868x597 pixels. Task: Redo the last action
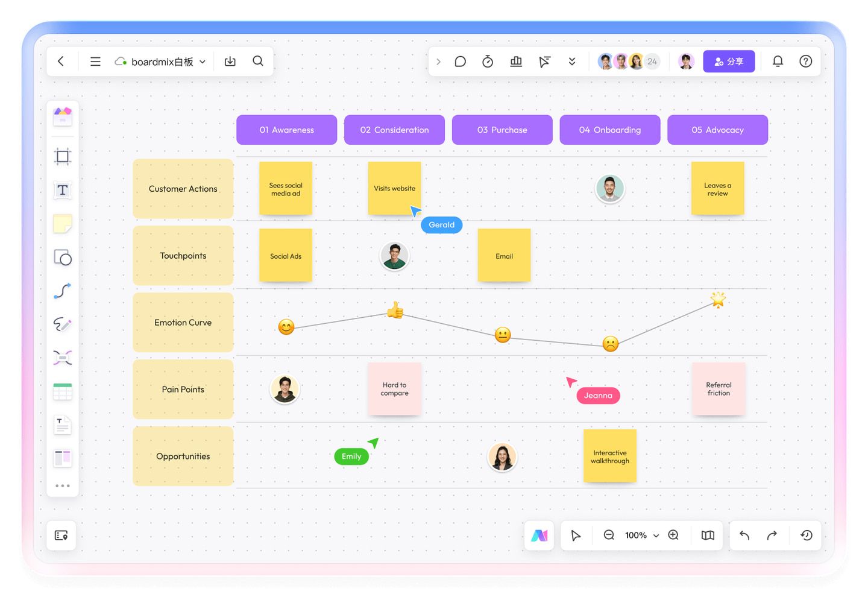(x=772, y=535)
